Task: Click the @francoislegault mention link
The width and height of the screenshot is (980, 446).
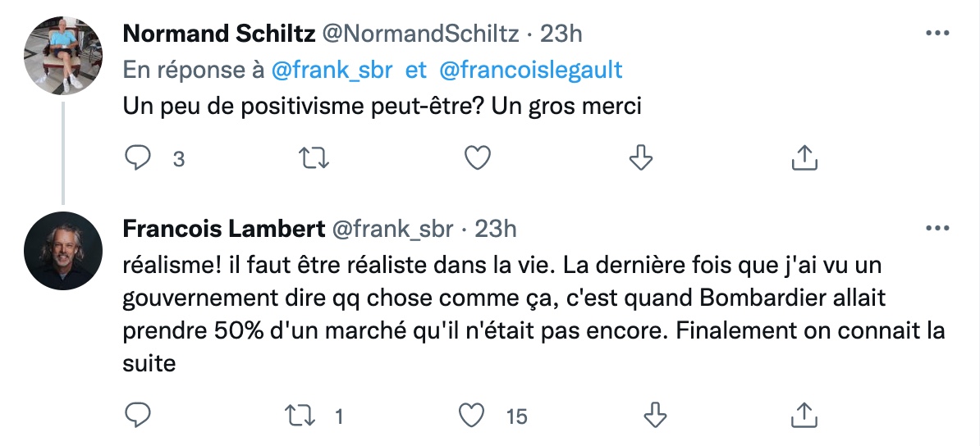Action: [x=531, y=71]
